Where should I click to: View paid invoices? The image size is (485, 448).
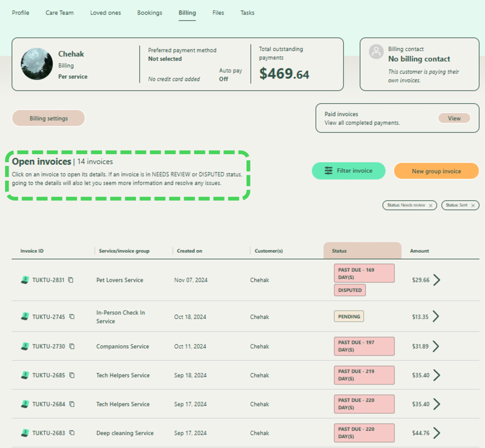[454, 118]
